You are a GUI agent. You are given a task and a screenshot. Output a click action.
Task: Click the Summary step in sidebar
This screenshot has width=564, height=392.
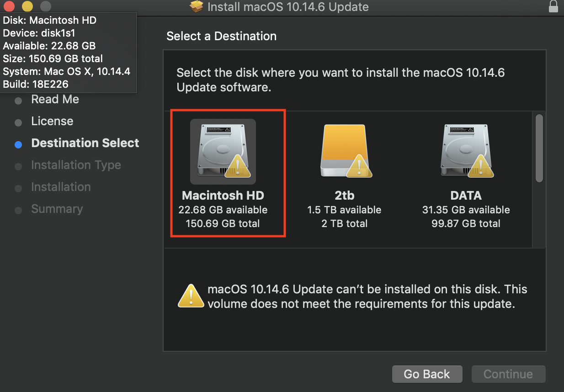(57, 209)
